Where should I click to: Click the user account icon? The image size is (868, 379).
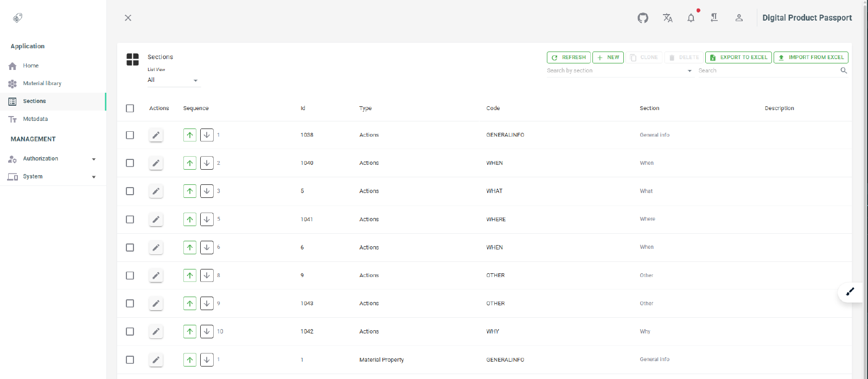pos(739,18)
